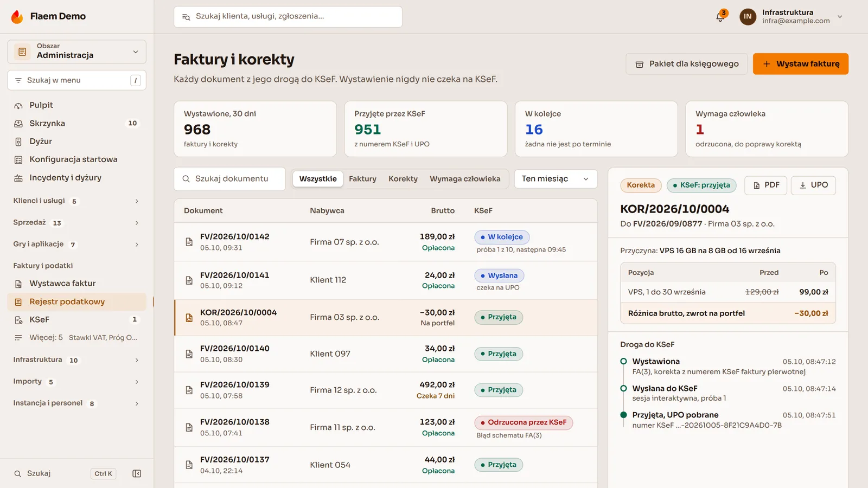Click W kolejce status badge
Viewport: 868px width, 488px height.
502,237
